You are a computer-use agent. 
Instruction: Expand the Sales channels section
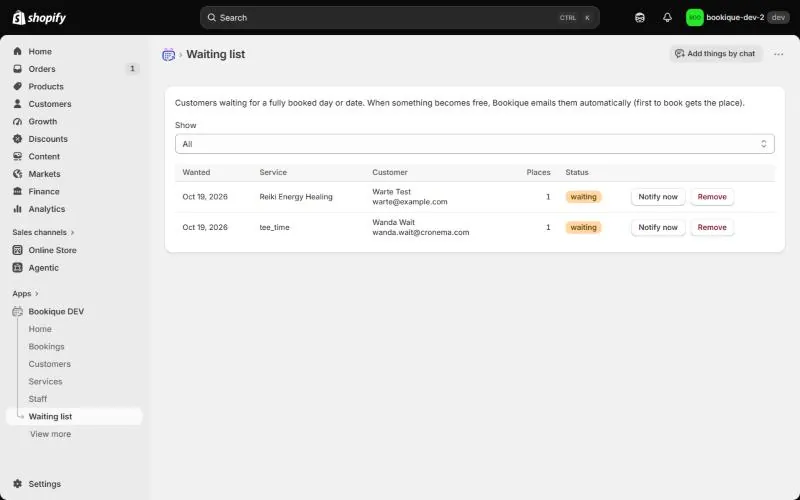tap(43, 232)
